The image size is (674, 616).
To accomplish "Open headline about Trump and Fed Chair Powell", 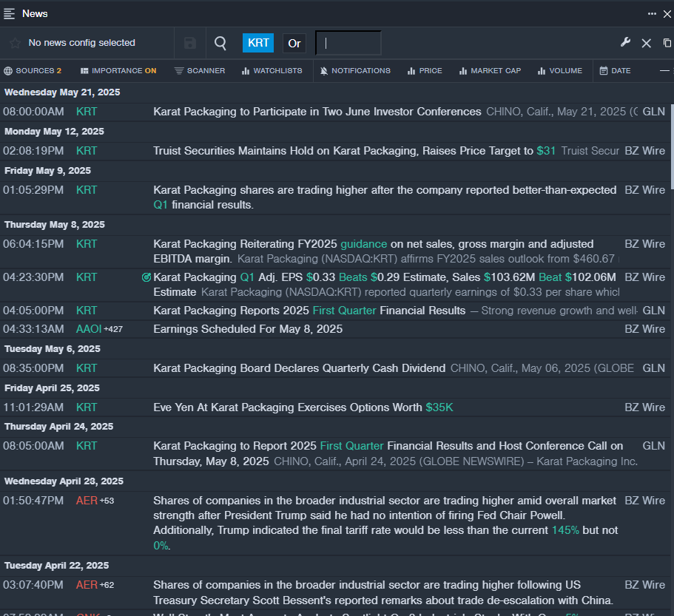I will click(x=385, y=524).
